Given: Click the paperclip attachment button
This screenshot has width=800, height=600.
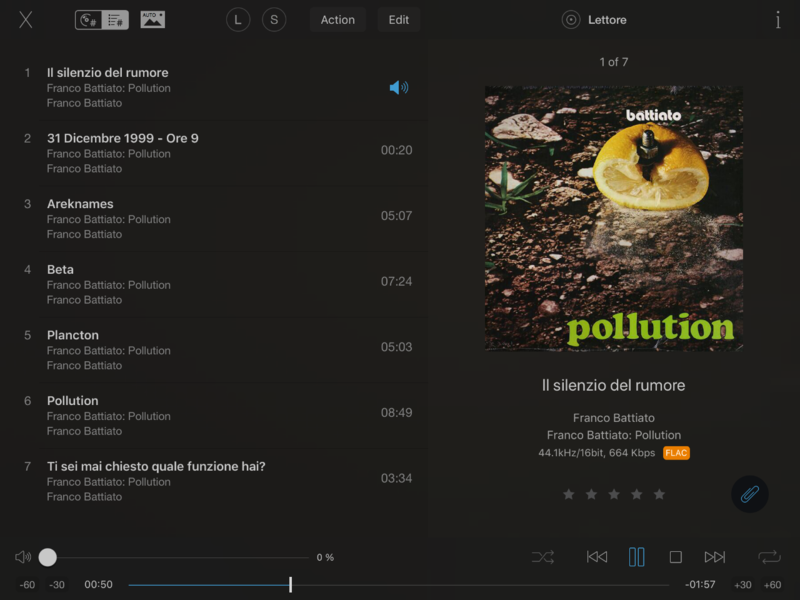Looking at the screenshot, I should coord(750,494).
